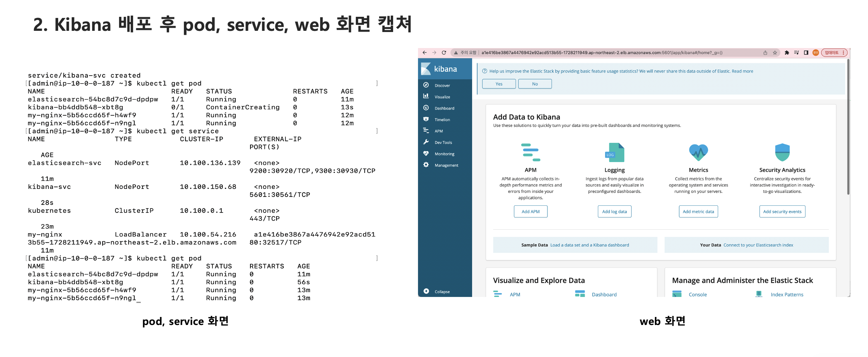The image size is (868, 357).
Task: Click the APM lines sidebar icon
Action: (426, 130)
